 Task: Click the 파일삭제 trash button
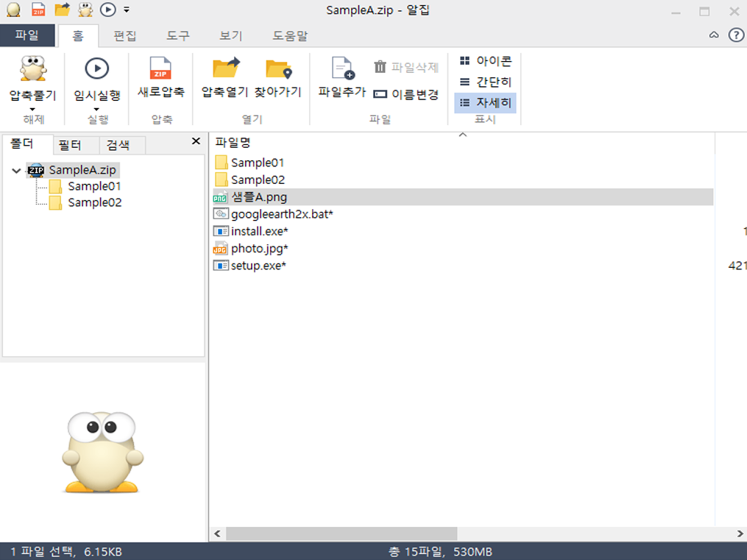pos(406,67)
